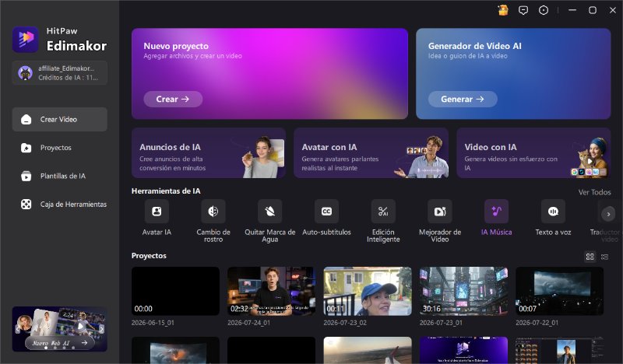Open project thumbnail 2026-07-24_01
This screenshot has width=623, height=364.
[x=271, y=291]
